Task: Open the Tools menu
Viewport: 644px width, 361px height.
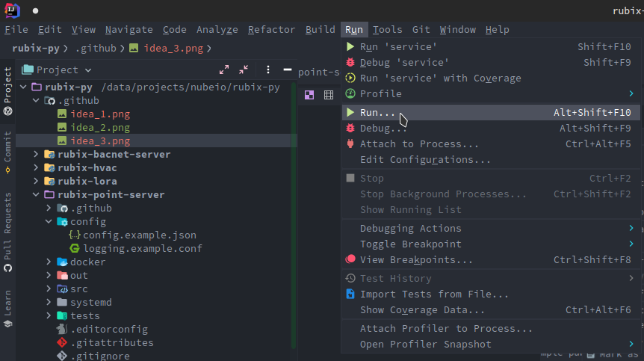Action: pos(387,30)
